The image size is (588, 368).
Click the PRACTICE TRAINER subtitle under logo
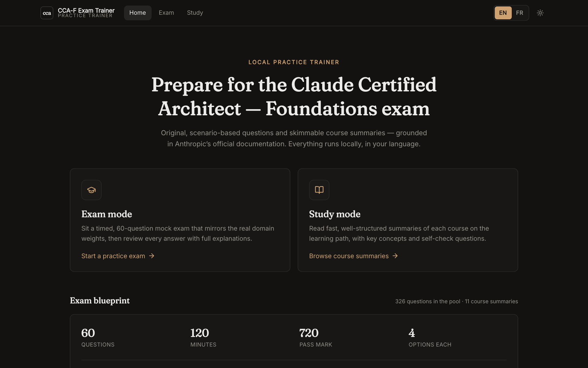point(85,16)
